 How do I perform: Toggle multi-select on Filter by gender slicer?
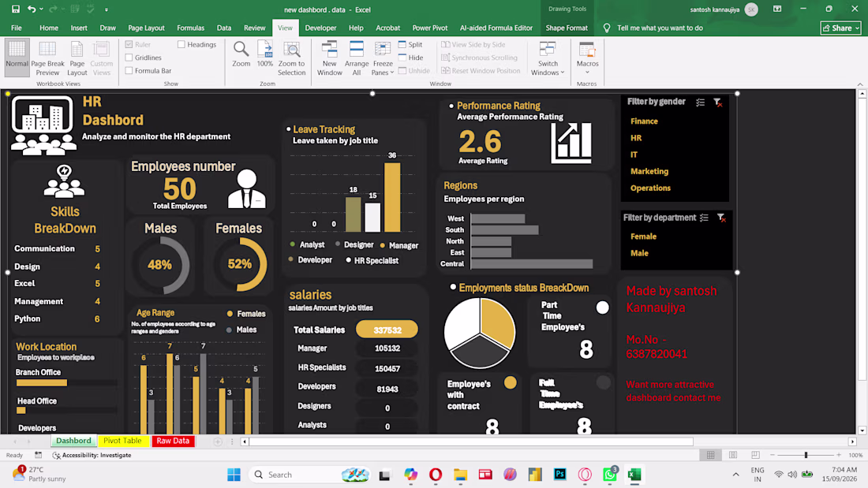(x=700, y=102)
